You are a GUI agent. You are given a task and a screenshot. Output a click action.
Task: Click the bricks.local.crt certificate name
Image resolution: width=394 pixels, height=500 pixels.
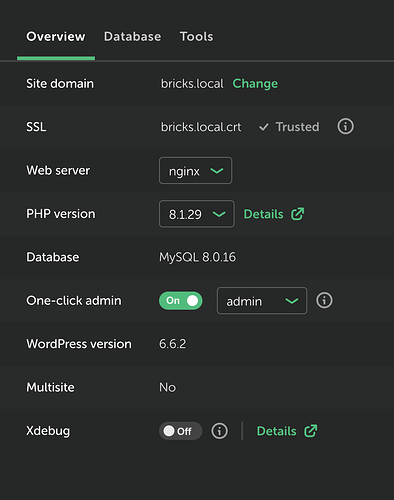pyautogui.click(x=201, y=127)
